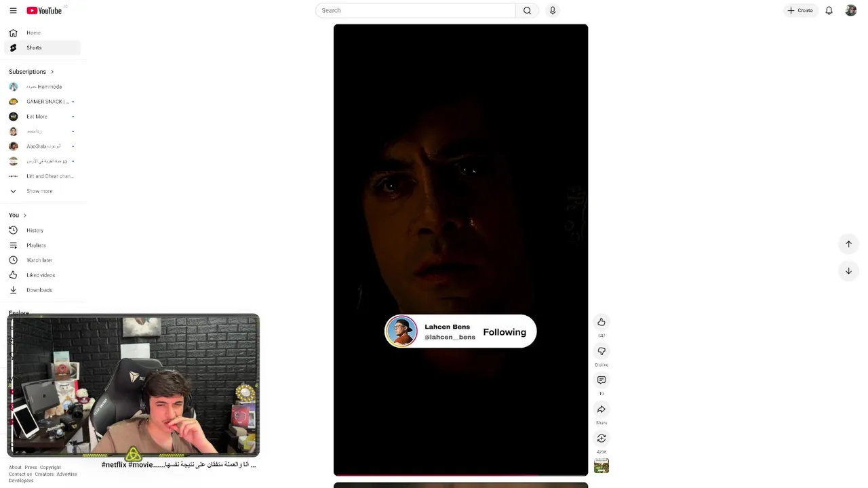Open the Hammoda channel subscription
The image size is (868, 488).
point(42,87)
